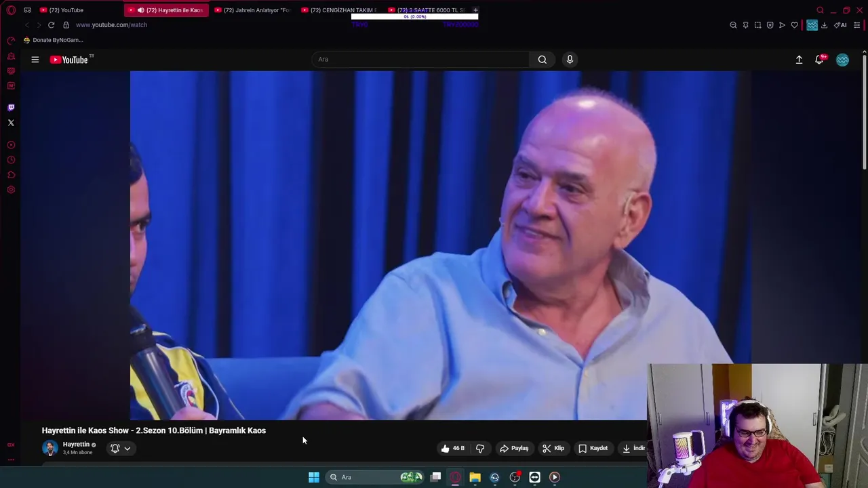Click the browser zoom out magnifier icon
Image resolution: width=868 pixels, height=488 pixels.
(733, 25)
